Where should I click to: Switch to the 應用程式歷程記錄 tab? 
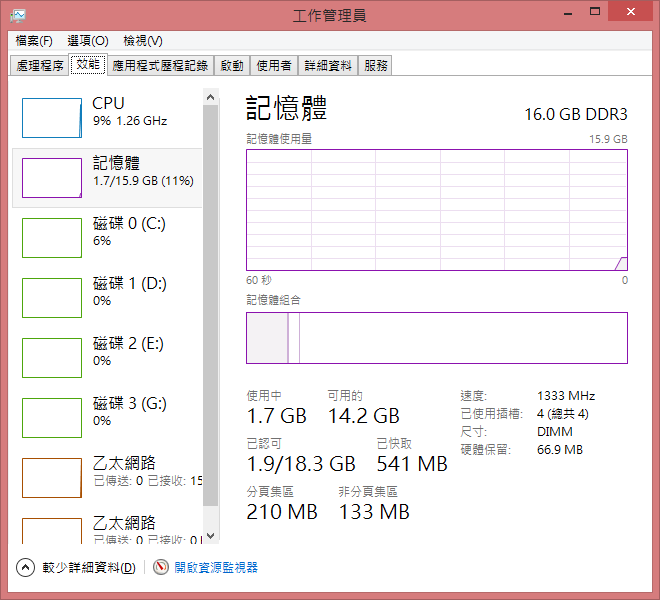pyautogui.click(x=160, y=66)
